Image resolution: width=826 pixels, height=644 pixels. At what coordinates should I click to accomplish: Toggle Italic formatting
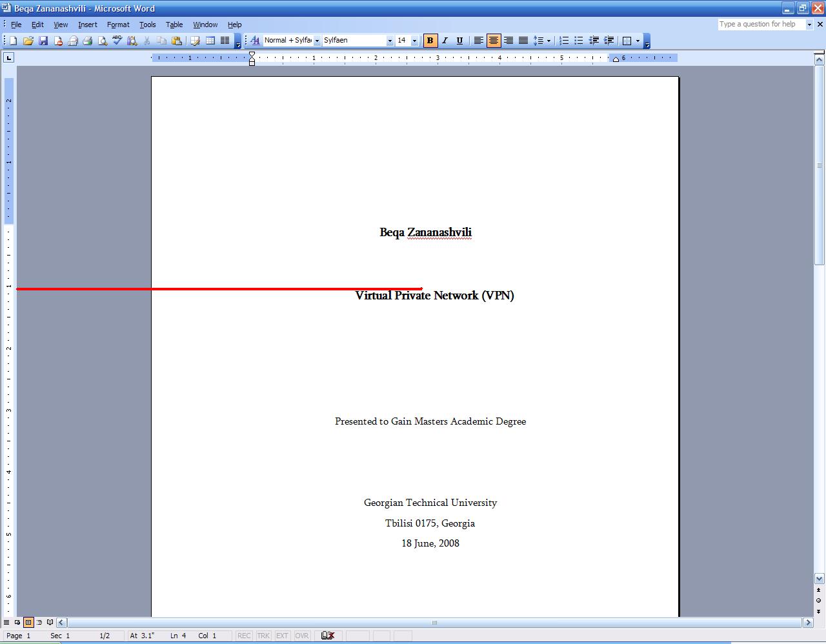click(445, 41)
